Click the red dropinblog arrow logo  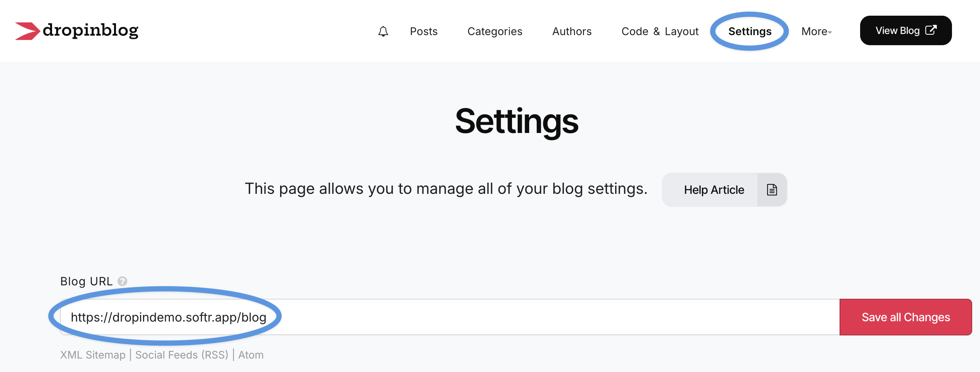pyautogui.click(x=27, y=31)
